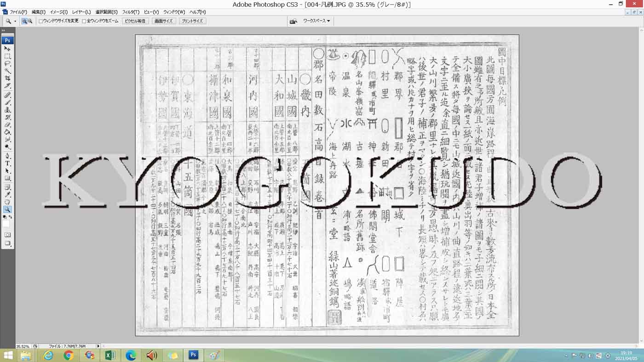Show hidden system tray icons
This screenshot has width=644, height=362.
click(x=566, y=356)
